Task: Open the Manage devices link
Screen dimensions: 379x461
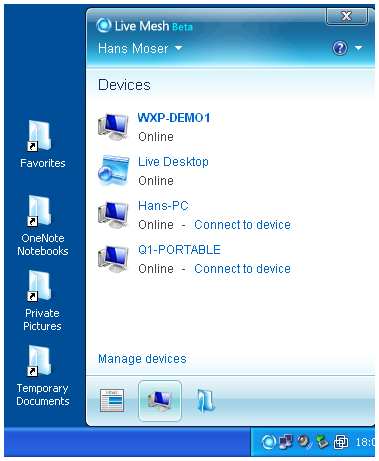Action: click(142, 359)
